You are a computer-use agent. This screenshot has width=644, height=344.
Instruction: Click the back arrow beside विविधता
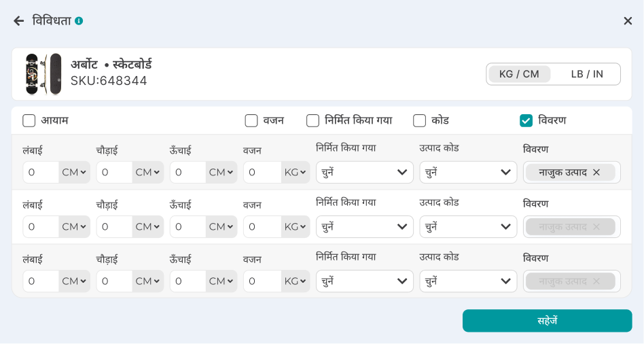point(18,21)
